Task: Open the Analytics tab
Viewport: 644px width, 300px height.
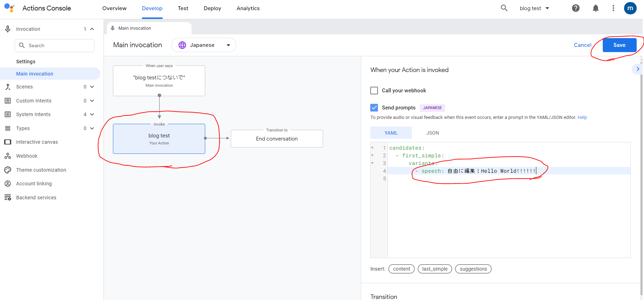Action: (x=248, y=8)
